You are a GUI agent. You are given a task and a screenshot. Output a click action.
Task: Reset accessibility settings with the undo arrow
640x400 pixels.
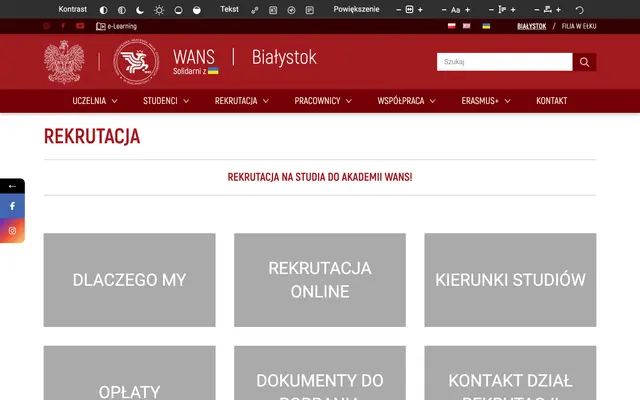(x=579, y=10)
